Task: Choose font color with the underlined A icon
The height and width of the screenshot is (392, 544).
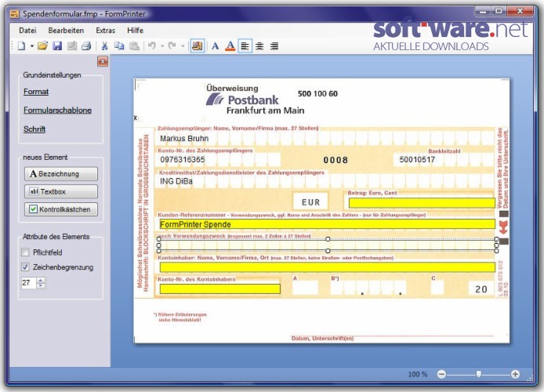Action: coord(230,46)
